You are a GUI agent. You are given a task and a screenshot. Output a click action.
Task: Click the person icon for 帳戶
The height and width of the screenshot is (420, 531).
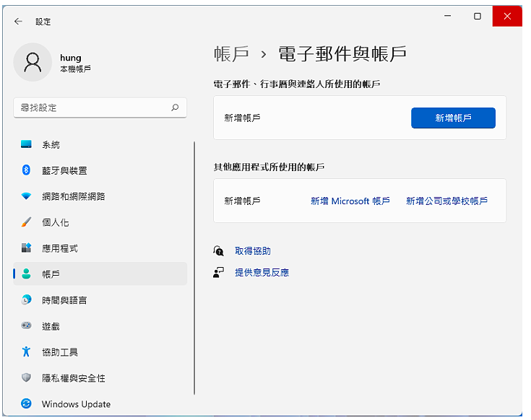point(26,274)
